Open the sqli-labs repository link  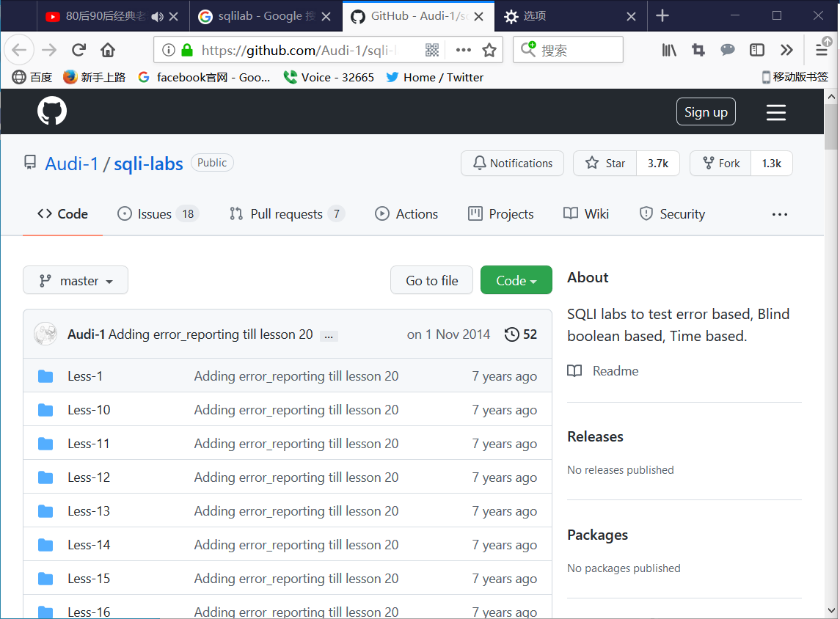148,164
